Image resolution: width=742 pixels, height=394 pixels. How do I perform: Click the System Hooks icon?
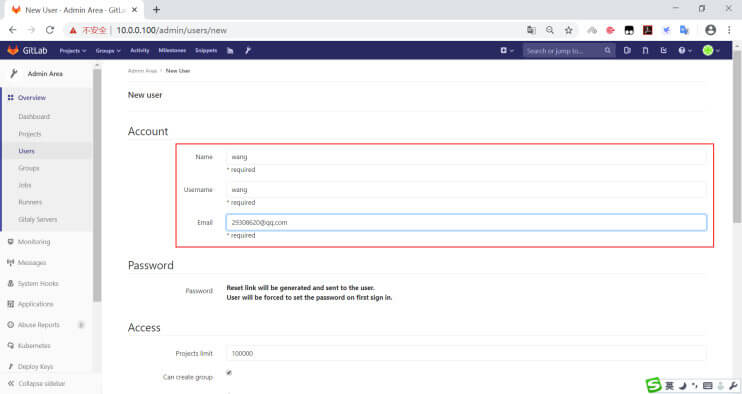click(10, 283)
